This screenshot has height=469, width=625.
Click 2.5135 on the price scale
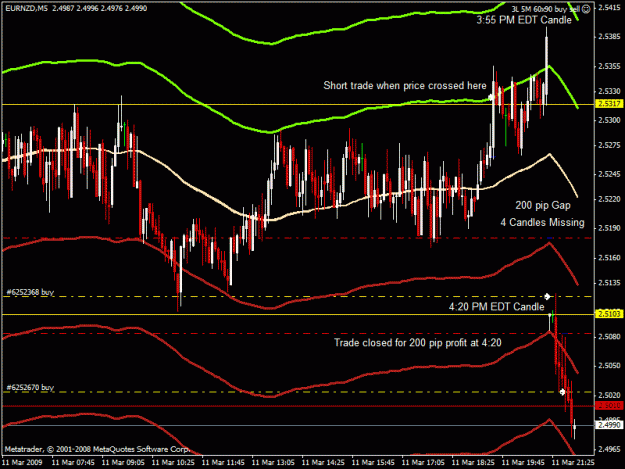tap(609, 283)
